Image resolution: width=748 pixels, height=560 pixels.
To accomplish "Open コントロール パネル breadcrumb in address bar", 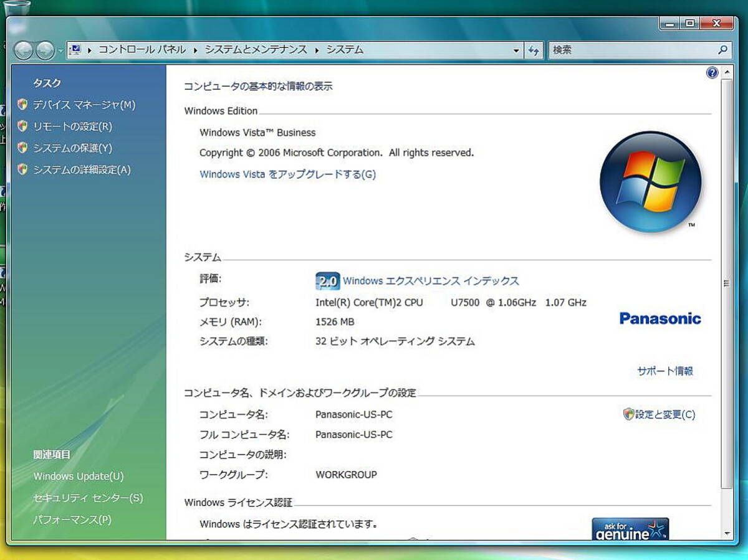I will pyautogui.click(x=142, y=50).
